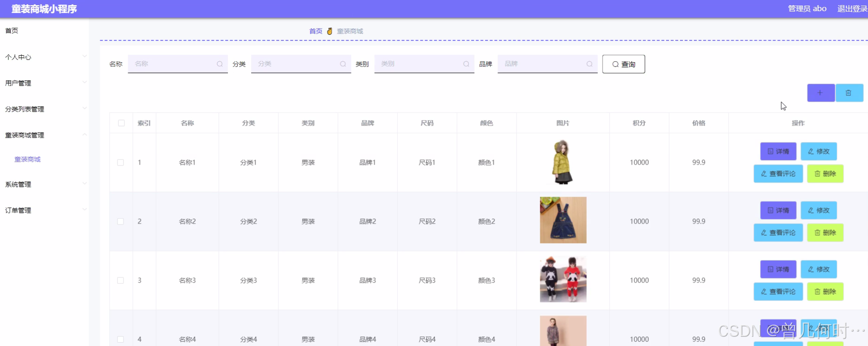
Task: Expand the 用户管理 sidebar menu
Action: 45,83
